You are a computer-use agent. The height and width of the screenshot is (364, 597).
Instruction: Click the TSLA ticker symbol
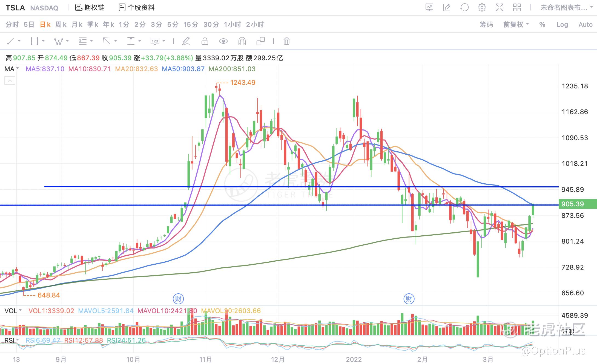15,8
